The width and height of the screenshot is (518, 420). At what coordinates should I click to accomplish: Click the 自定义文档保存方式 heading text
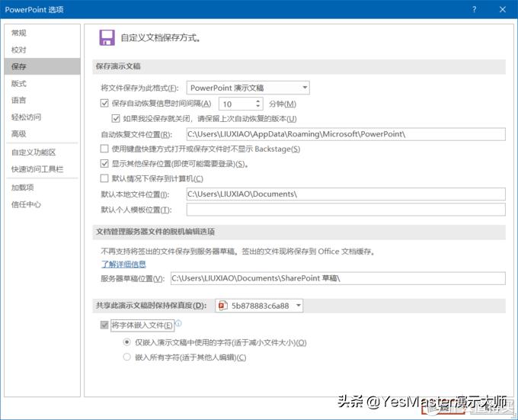161,37
